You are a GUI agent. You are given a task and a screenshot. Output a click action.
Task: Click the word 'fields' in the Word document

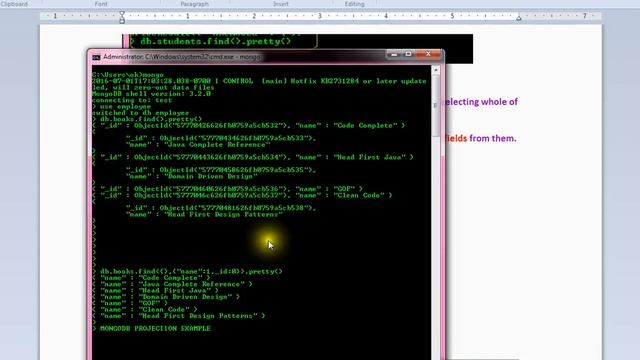pyautogui.click(x=456, y=138)
